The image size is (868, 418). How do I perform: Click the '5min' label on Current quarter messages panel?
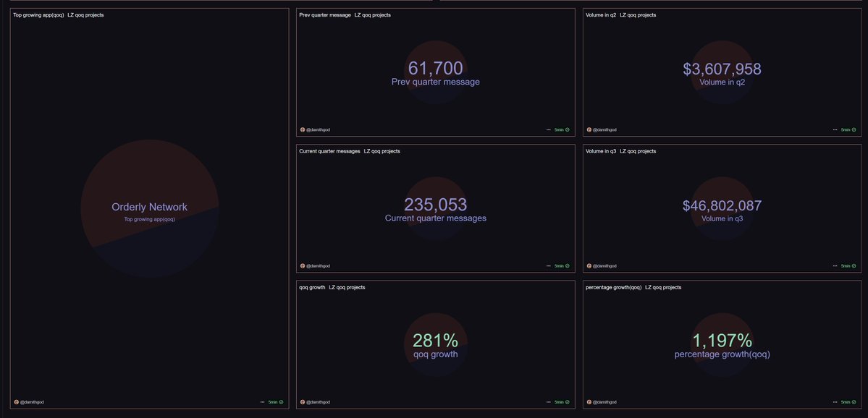[x=559, y=266]
